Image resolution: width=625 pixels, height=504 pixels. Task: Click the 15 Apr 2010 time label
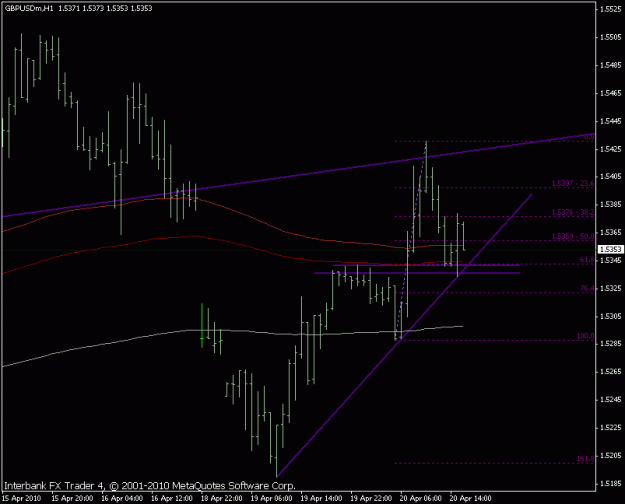click(21, 498)
